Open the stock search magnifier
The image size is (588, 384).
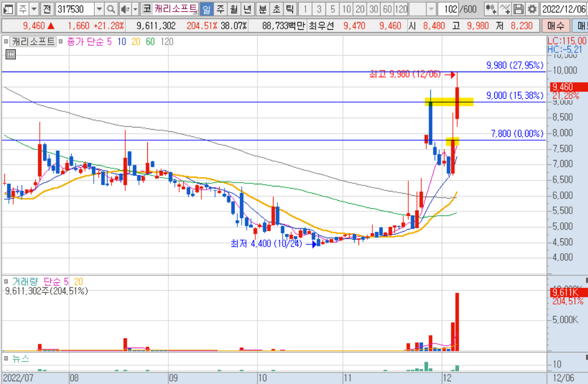coord(111,9)
